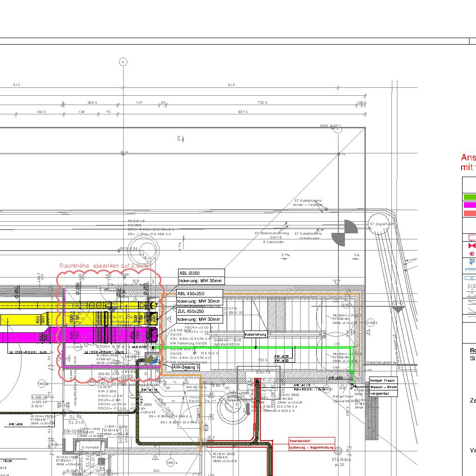Click the magenta supply air duct
Image resolution: width=476 pixels, height=476 pixels.
click(28, 337)
